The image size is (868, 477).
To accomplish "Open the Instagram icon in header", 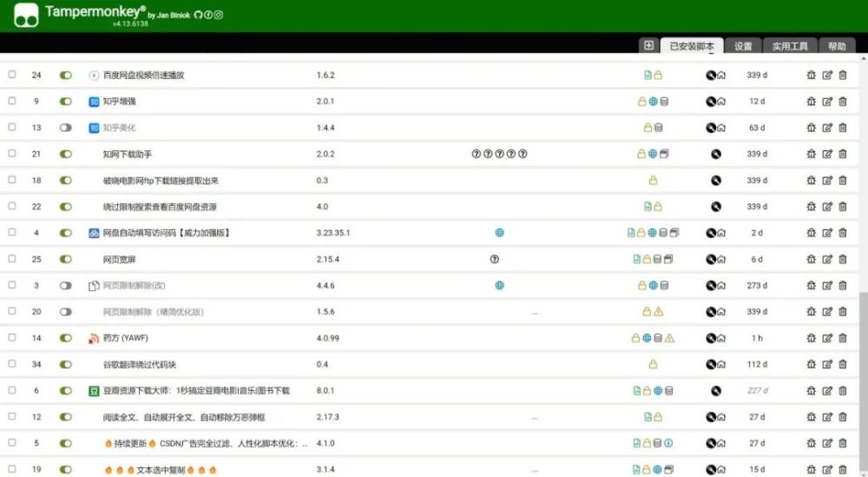I will [219, 15].
